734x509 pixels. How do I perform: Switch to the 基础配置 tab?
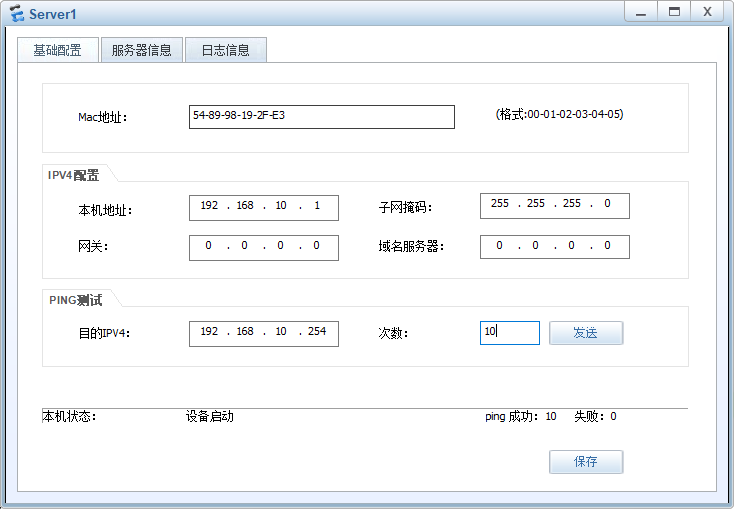click(x=58, y=50)
